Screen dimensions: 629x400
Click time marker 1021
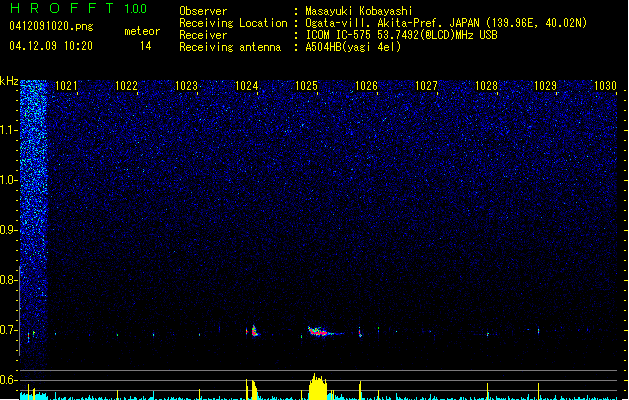coord(66,85)
